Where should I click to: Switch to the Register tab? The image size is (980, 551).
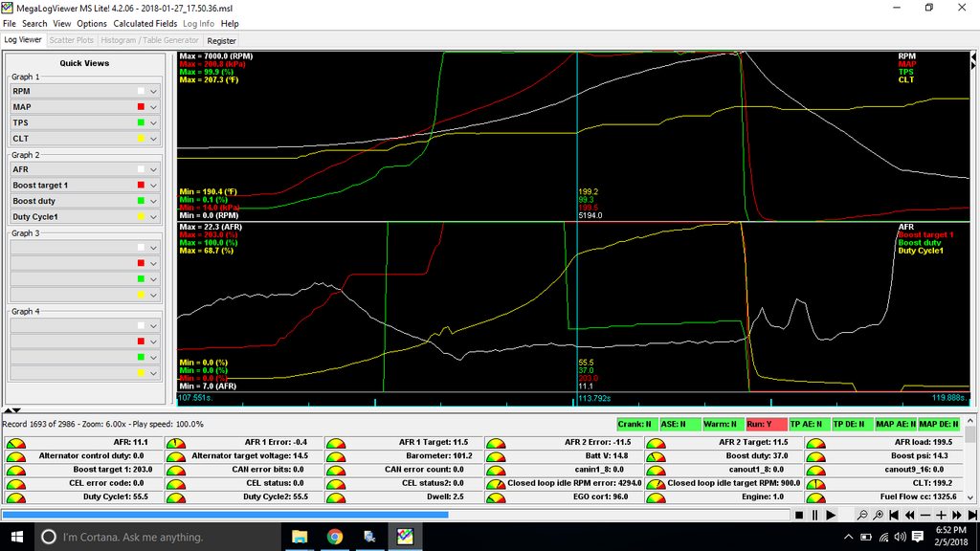pos(221,40)
